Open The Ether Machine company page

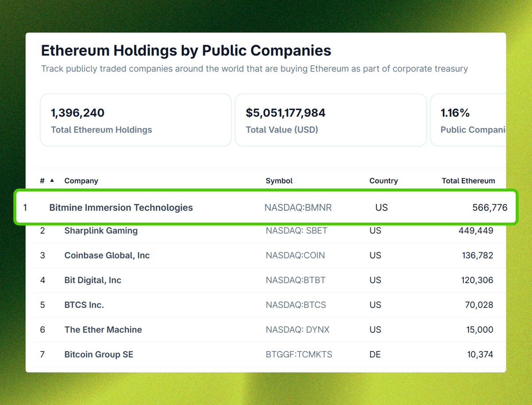pos(103,330)
